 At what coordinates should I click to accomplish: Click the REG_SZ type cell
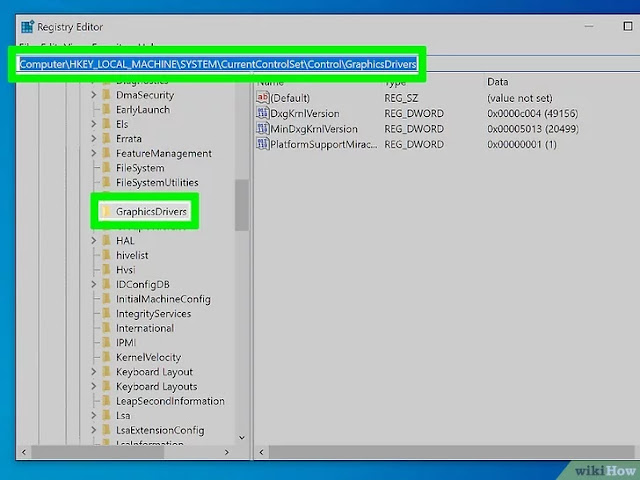tap(401, 98)
